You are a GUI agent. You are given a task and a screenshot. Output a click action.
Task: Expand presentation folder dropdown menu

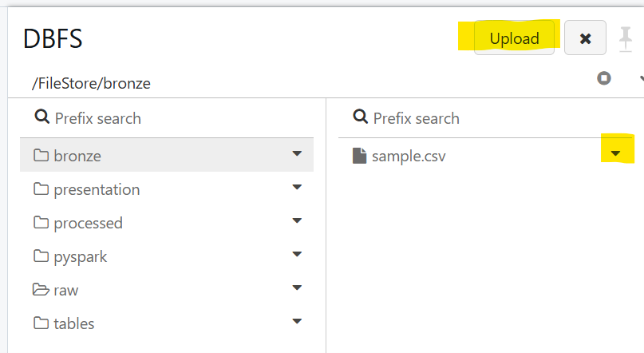coord(297,187)
